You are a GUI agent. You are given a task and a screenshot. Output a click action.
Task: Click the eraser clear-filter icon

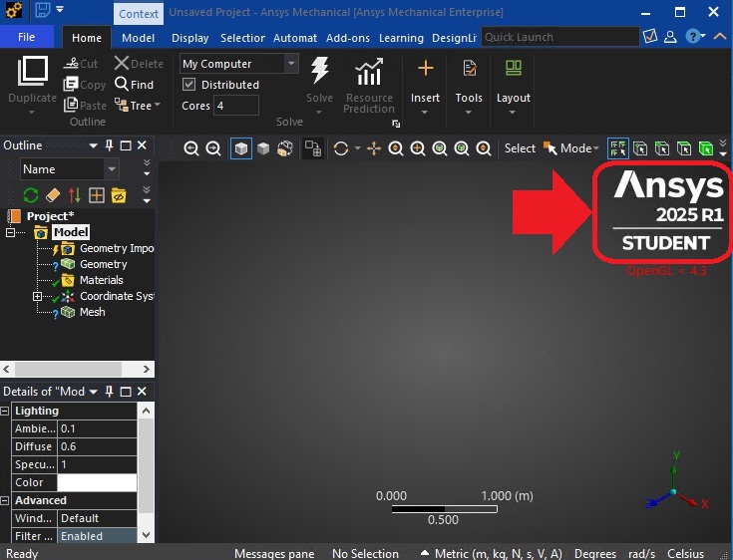[53, 194]
